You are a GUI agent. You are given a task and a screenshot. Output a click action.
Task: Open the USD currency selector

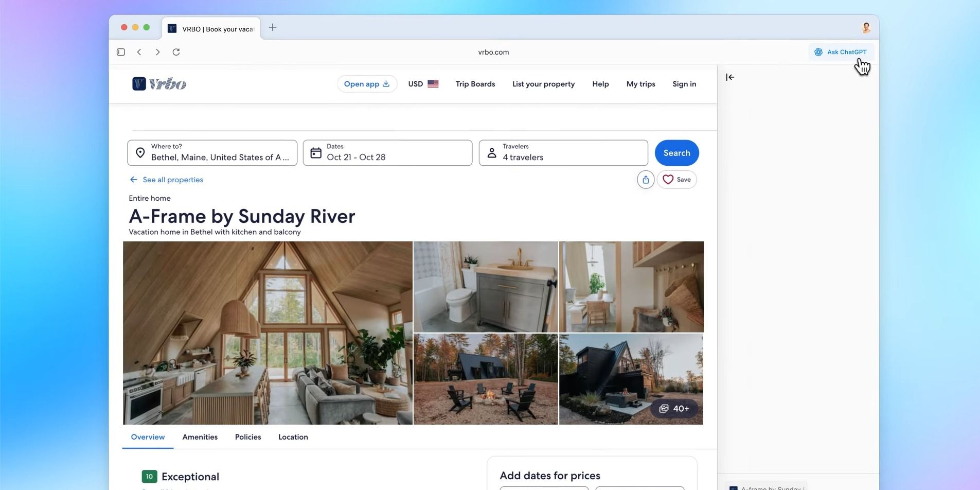tap(423, 84)
